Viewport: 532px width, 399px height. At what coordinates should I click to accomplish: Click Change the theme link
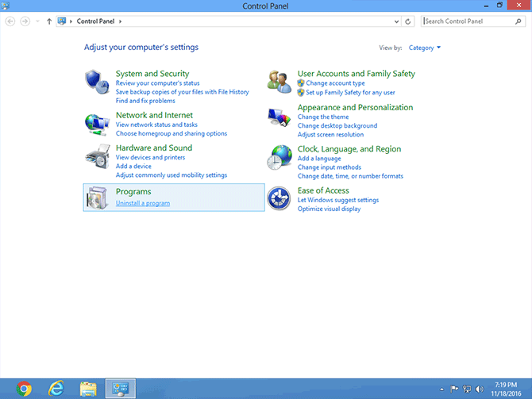(323, 117)
